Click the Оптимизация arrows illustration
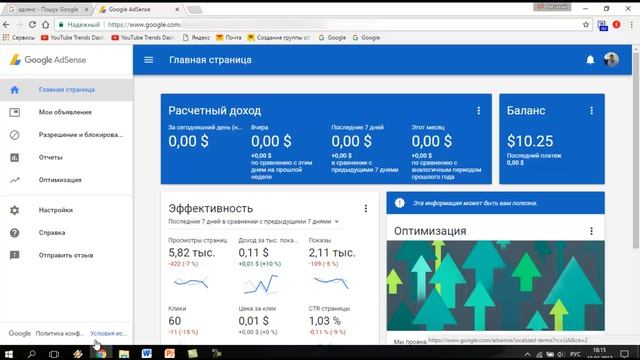The width and height of the screenshot is (640, 360). coord(496,285)
